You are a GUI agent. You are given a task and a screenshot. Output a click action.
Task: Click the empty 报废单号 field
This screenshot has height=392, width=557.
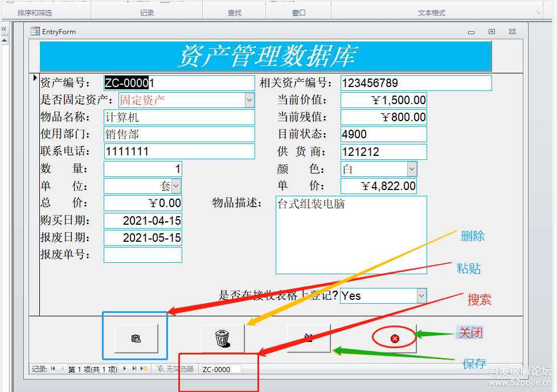pyautogui.click(x=143, y=255)
